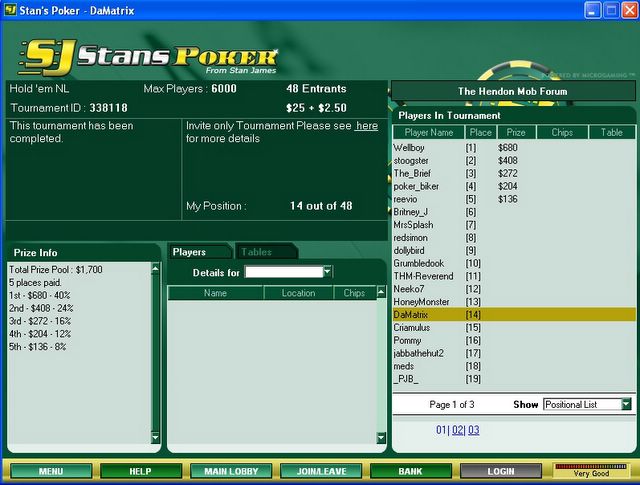
Task: Click the SJ Stans Poker logo
Action: [148, 58]
